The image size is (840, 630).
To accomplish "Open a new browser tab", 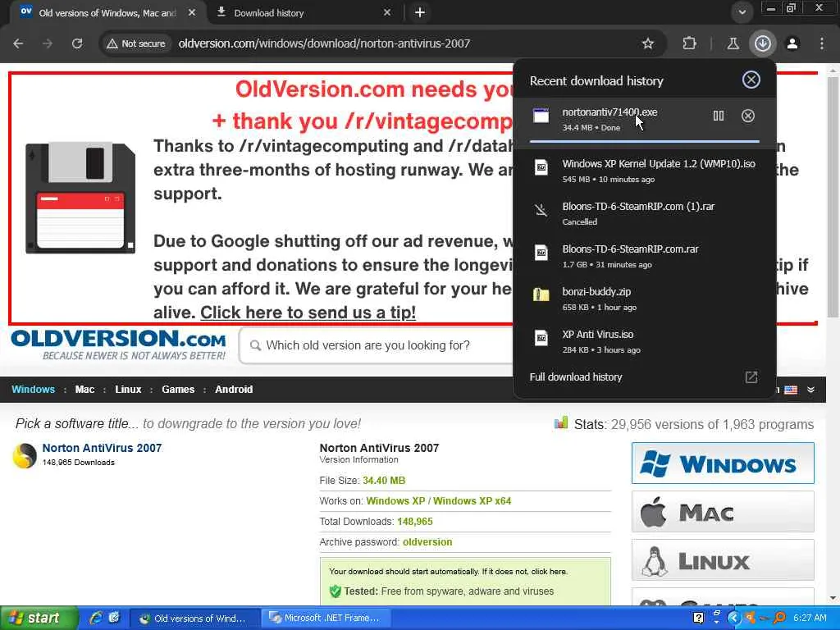I will 420,12.
